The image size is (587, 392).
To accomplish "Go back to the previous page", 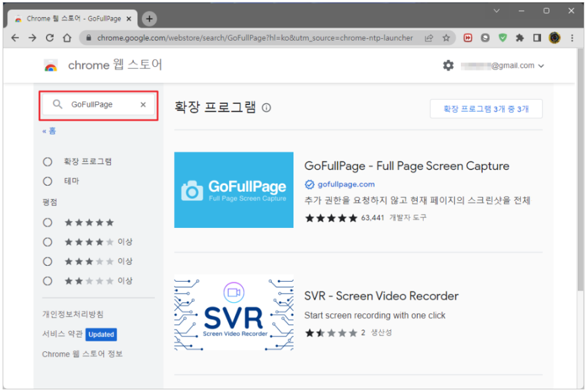I will coord(15,38).
